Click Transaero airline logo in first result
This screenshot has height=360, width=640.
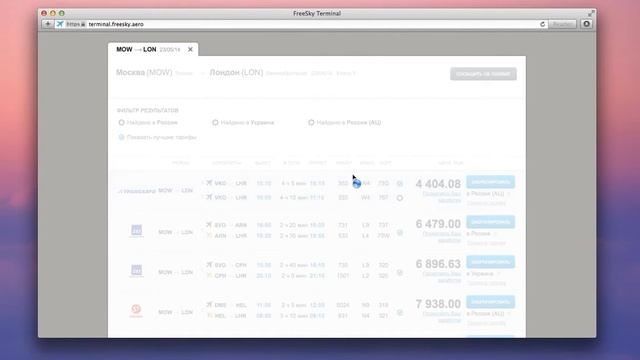[x=136, y=191]
